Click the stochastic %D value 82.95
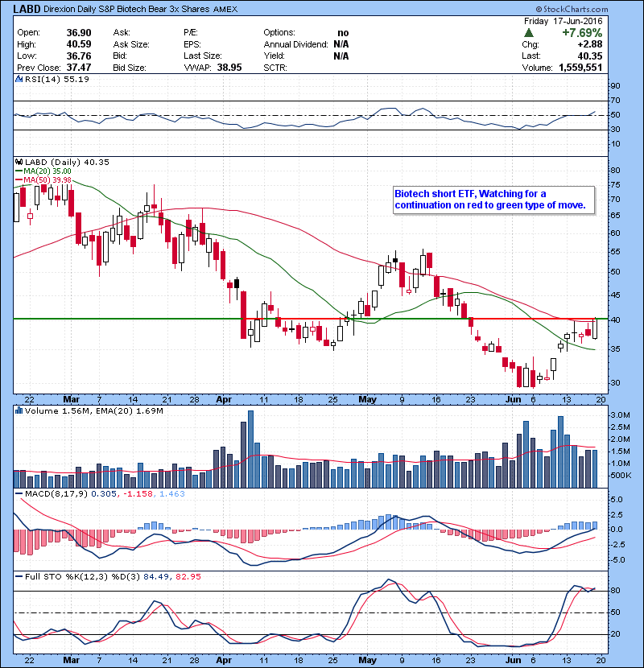The width and height of the screenshot is (644, 668). [x=188, y=576]
